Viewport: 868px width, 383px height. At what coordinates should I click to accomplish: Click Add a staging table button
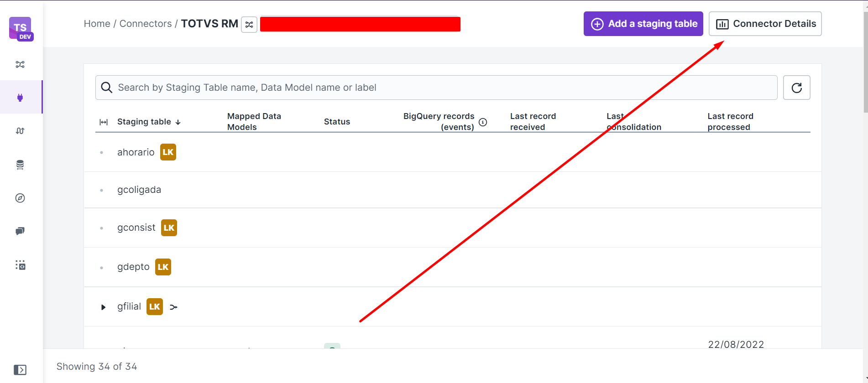click(643, 24)
